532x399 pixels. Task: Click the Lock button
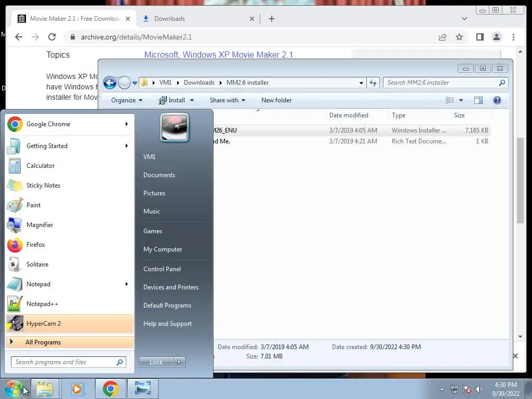pyautogui.click(x=156, y=362)
